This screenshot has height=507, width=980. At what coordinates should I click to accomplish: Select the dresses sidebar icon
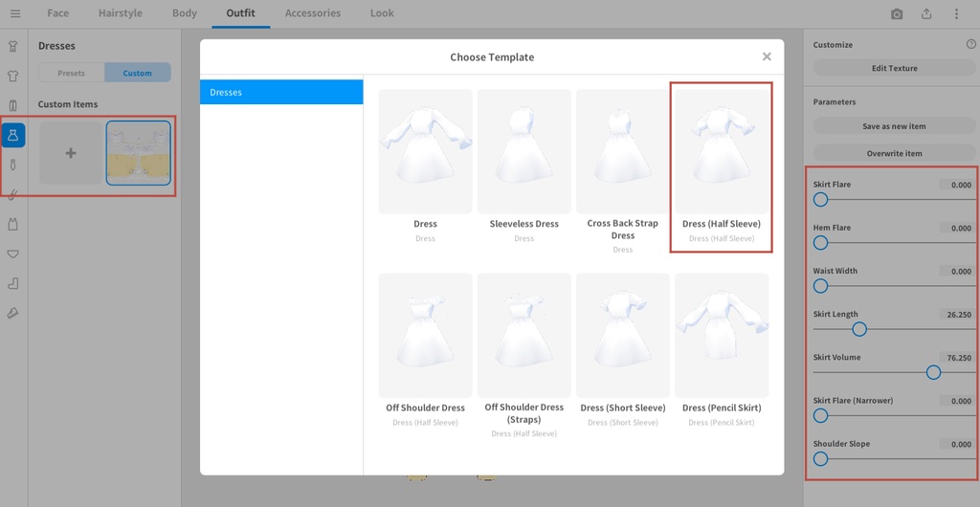pos(13,135)
